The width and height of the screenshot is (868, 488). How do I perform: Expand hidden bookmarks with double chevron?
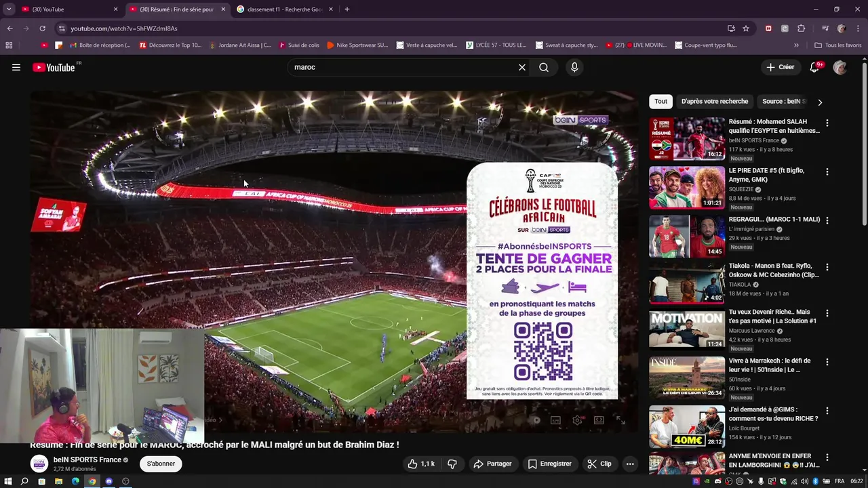tap(796, 45)
